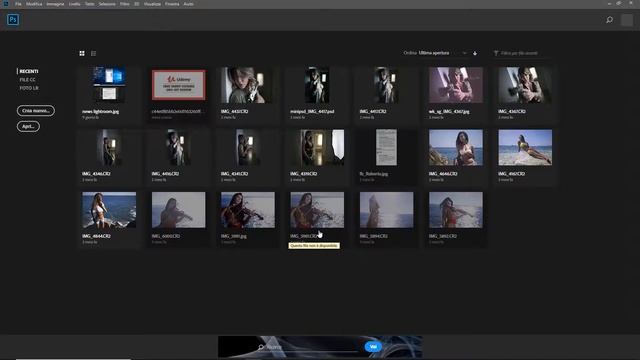Click the news.lightroom.jpg file name
The width and height of the screenshot is (640, 360).
coord(100,111)
